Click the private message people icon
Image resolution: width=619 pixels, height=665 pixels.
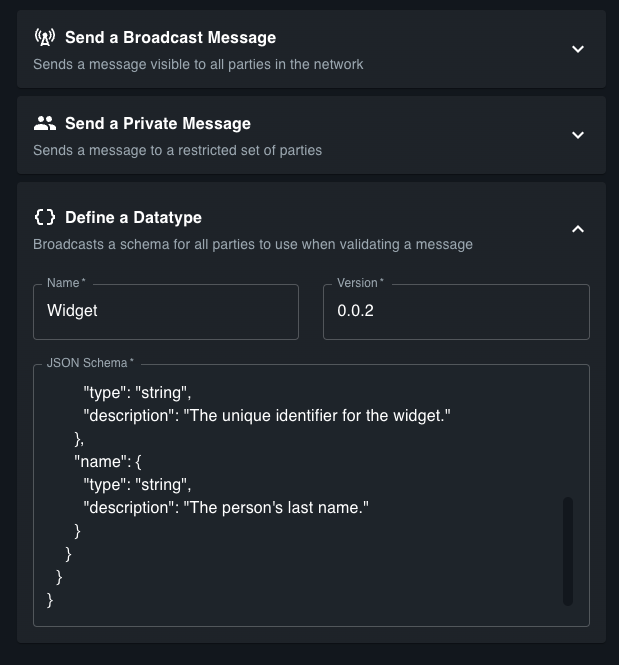tap(44, 124)
